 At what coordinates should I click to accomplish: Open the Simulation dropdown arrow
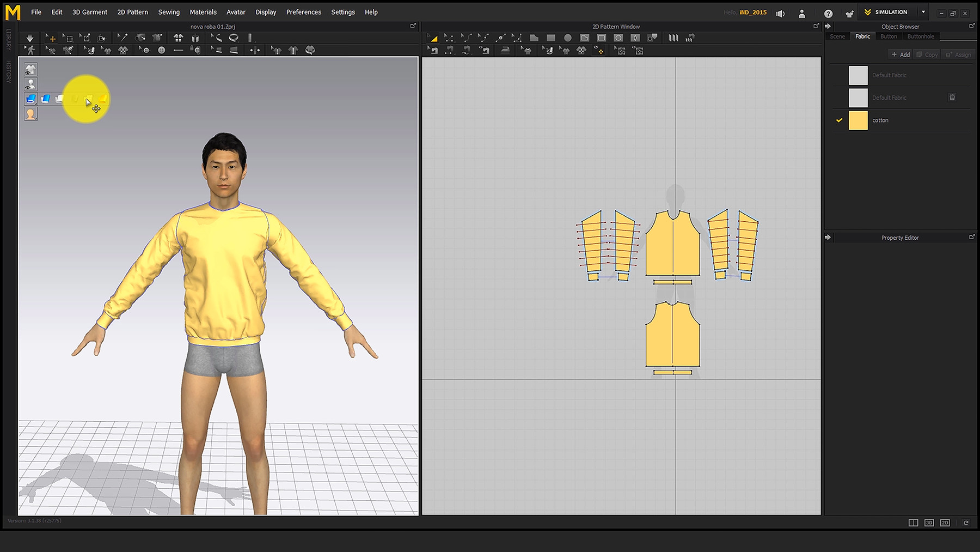click(x=924, y=11)
